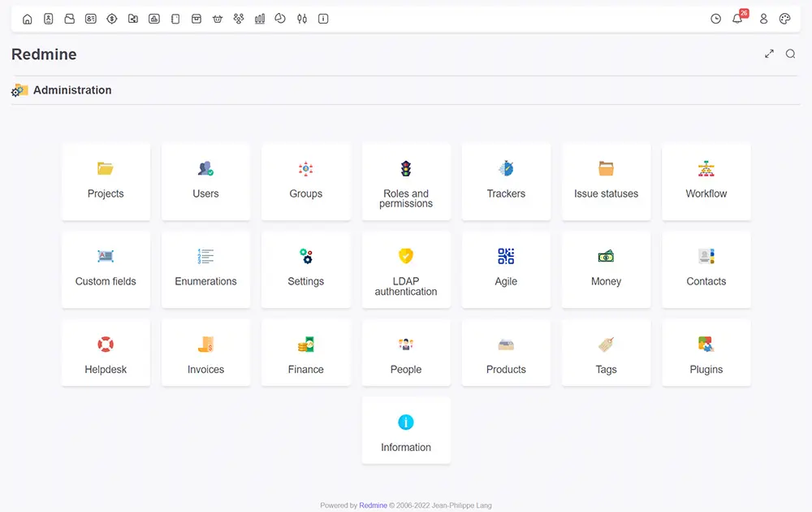Open the Finance tile

[305, 353]
